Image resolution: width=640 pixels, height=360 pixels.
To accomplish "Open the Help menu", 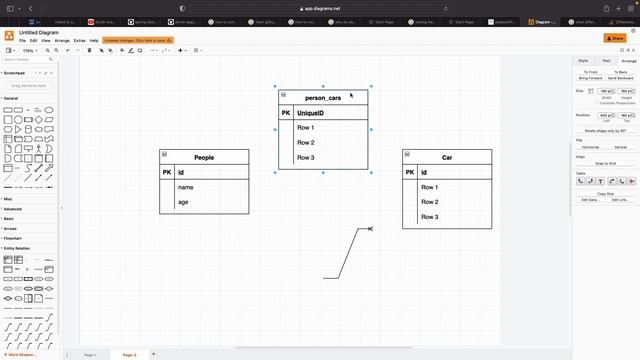I will [x=94, y=41].
